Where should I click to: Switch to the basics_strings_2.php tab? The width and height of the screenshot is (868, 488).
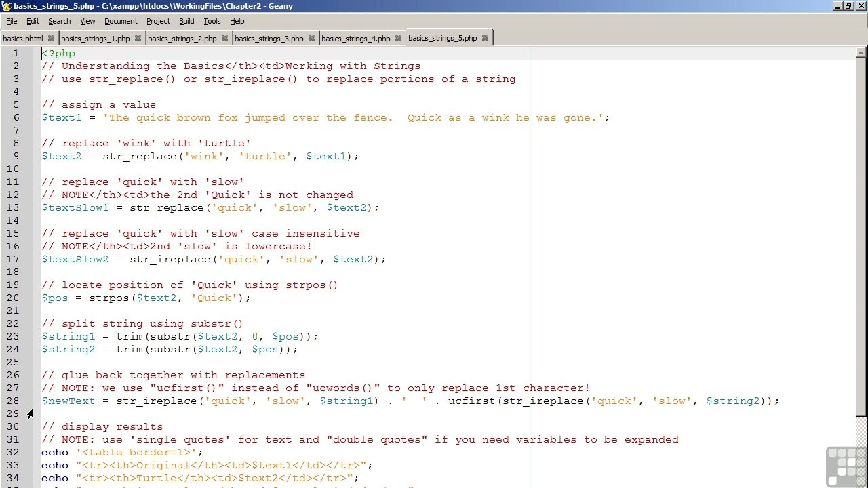tap(182, 39)
